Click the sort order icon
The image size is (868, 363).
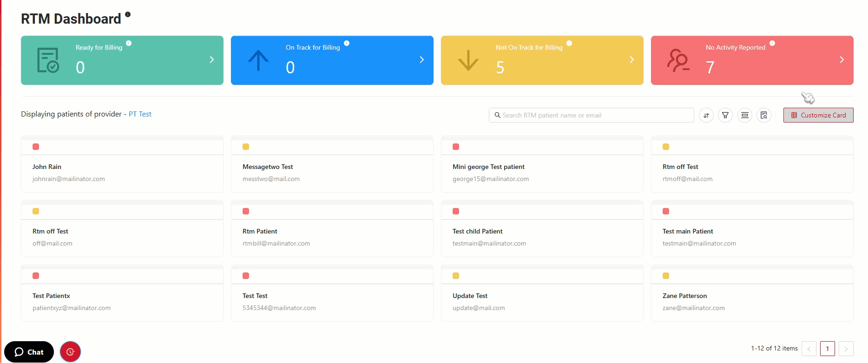706,115
